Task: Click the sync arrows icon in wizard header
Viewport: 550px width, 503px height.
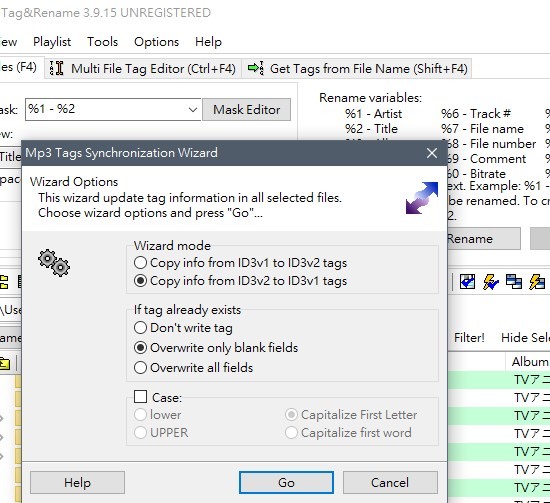Action: 422,198
